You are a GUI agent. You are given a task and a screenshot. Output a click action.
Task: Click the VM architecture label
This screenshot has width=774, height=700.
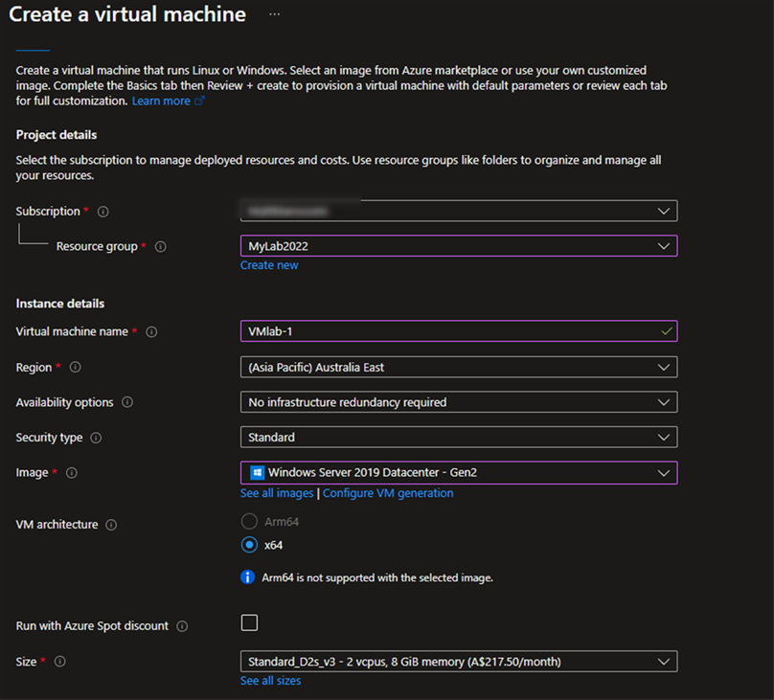click(57, 525)
